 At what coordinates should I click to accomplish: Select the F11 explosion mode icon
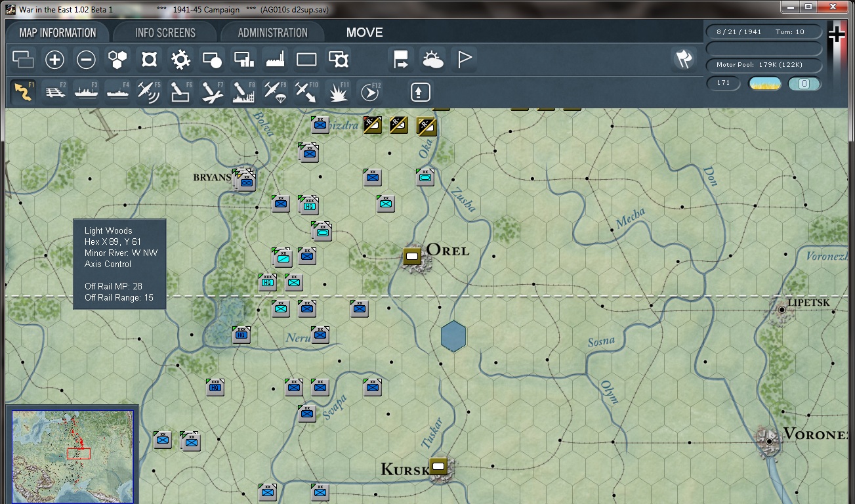(x=338, y=92)
